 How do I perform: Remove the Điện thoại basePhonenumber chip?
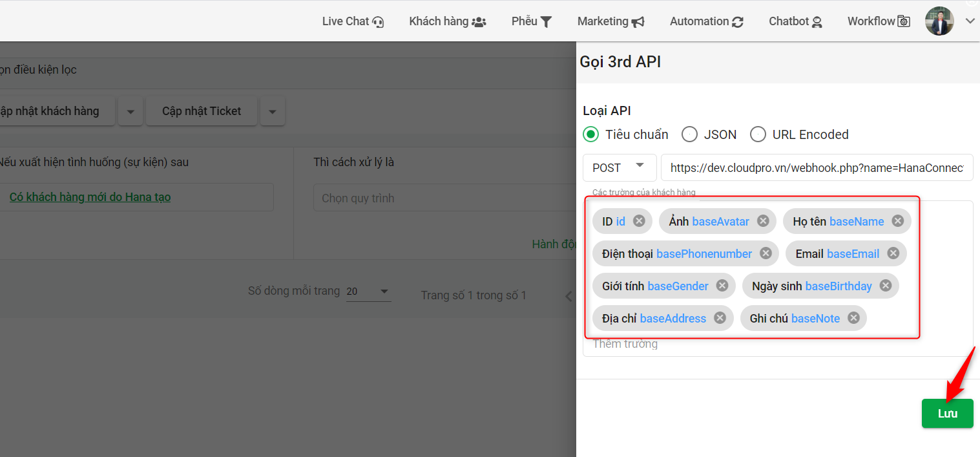(x=766, y=253)
